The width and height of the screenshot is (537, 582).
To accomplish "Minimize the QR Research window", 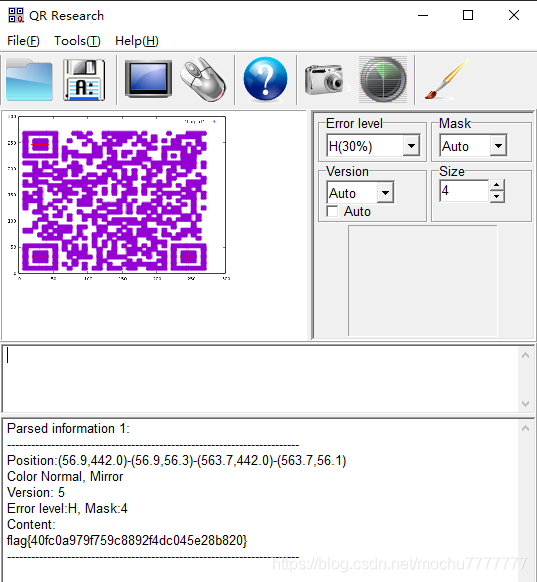I will point(423,15).
